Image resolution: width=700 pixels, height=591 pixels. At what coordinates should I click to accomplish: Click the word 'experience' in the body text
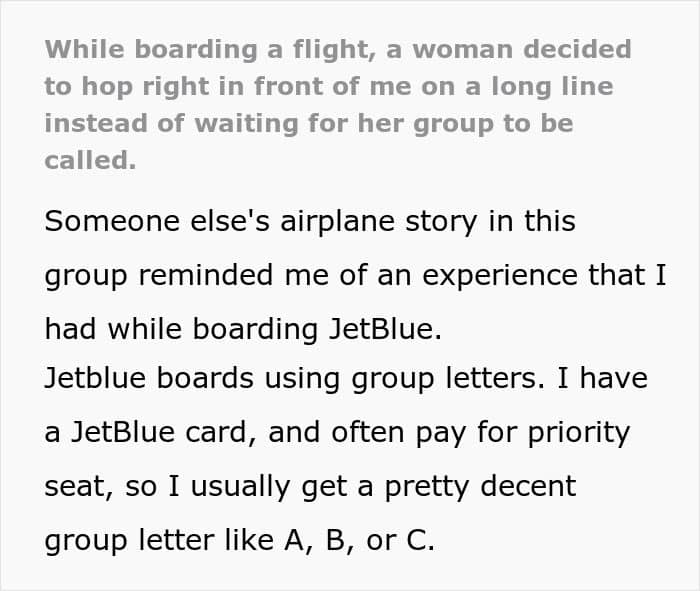pyautogui.click(x=500, y=276)
